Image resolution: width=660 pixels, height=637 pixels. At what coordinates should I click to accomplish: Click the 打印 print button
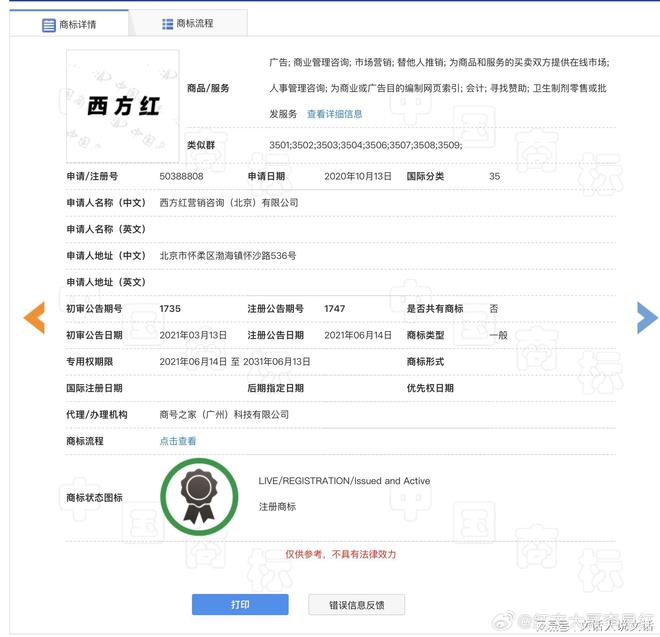click(x=240, y=605)
